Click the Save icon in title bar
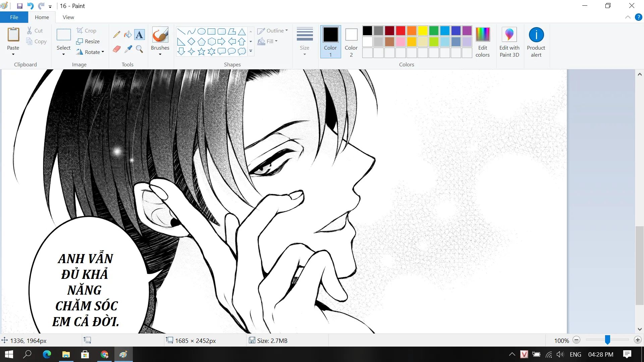 pos(20,6)
